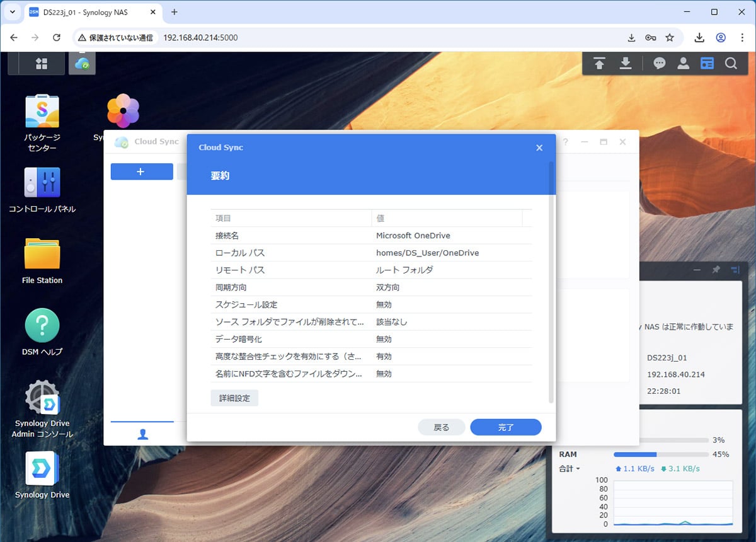Click 完了 to finish setup

(x=506, y=427)
